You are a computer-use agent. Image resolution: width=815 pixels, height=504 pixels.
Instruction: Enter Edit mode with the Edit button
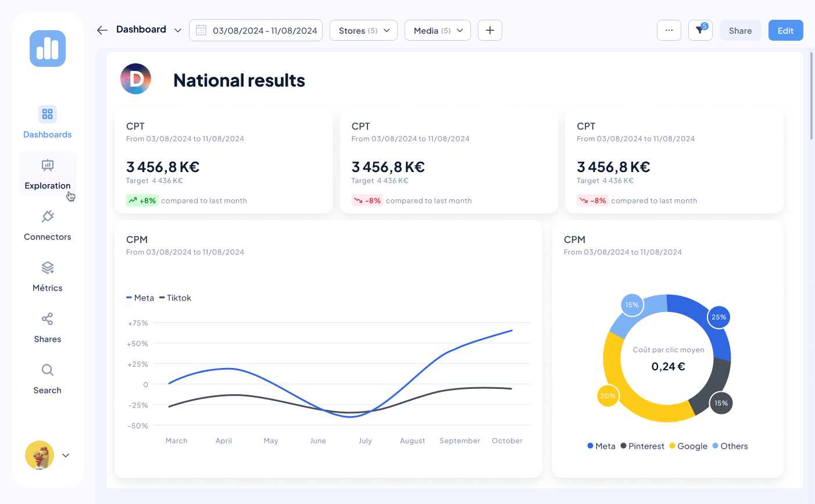tap(785, 30)
